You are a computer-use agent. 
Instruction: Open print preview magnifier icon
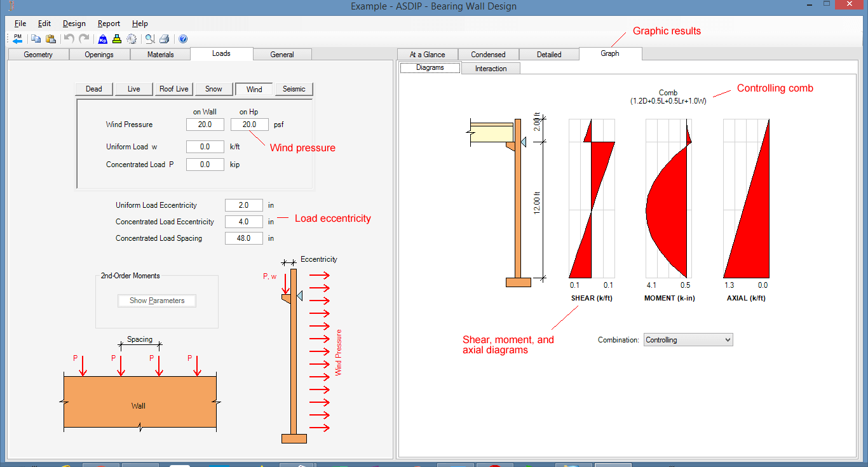coord(149,39)
